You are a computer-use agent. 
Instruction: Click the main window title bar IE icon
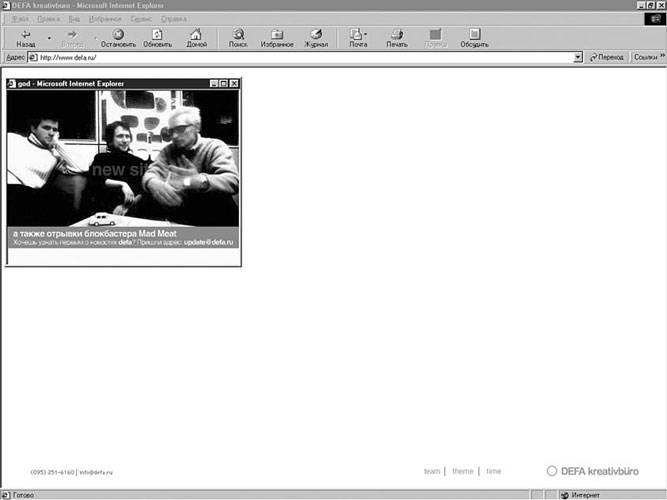(x=5, y=5)
